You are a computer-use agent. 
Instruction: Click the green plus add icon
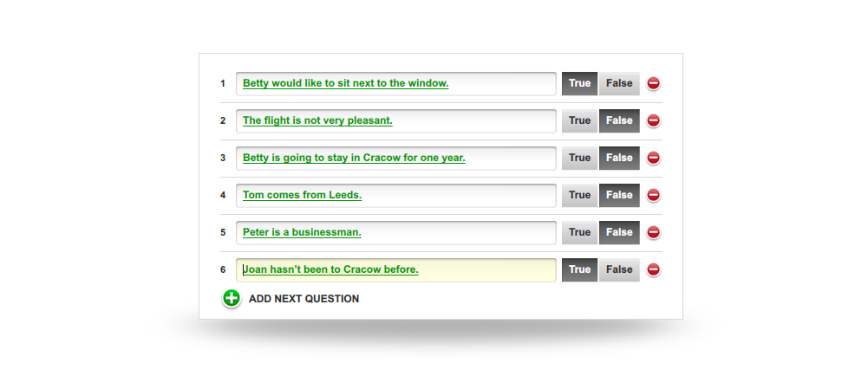(x=232, y=298)
